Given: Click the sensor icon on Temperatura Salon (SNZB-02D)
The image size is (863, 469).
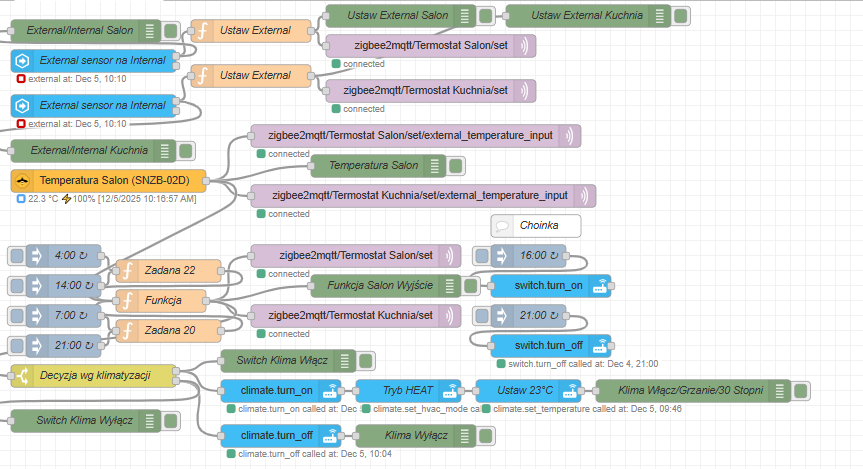Looking at the screenshot, I should (x=22, y=180).
